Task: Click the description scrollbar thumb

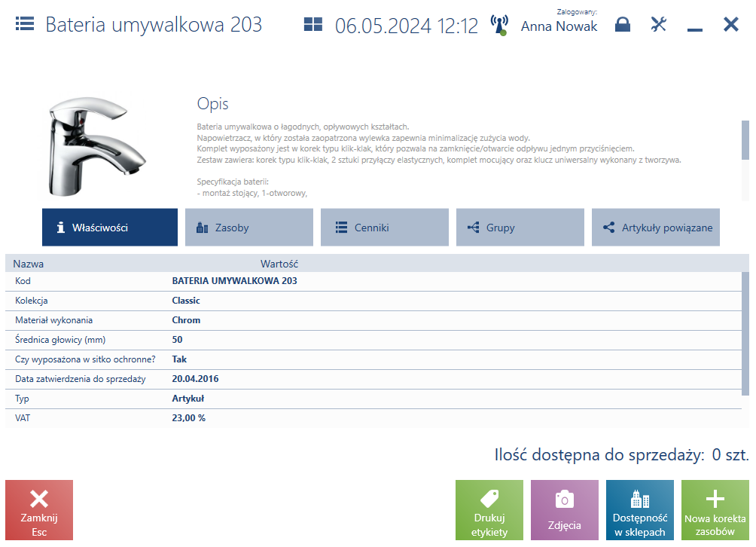Action: (x=745, y=140)
